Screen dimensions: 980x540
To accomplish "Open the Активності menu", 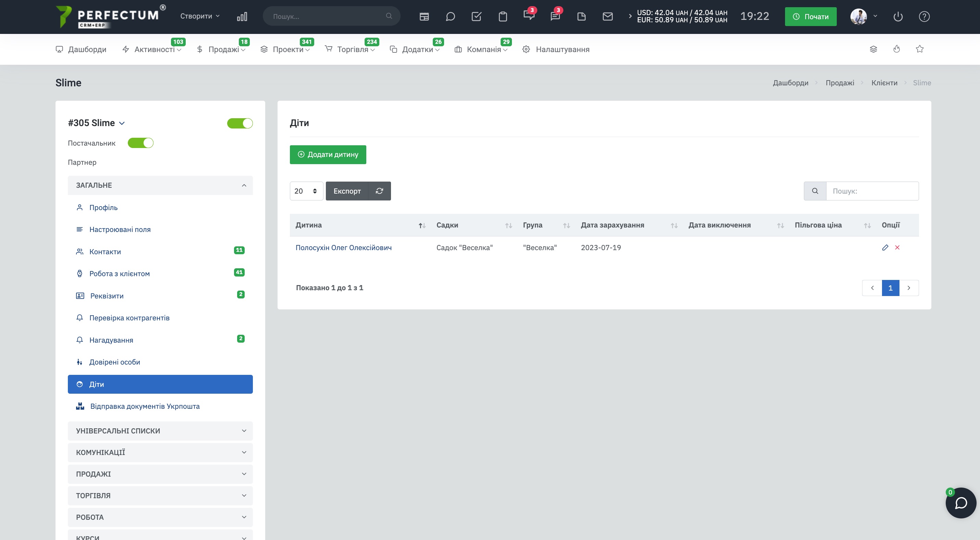I will (152, 49).
